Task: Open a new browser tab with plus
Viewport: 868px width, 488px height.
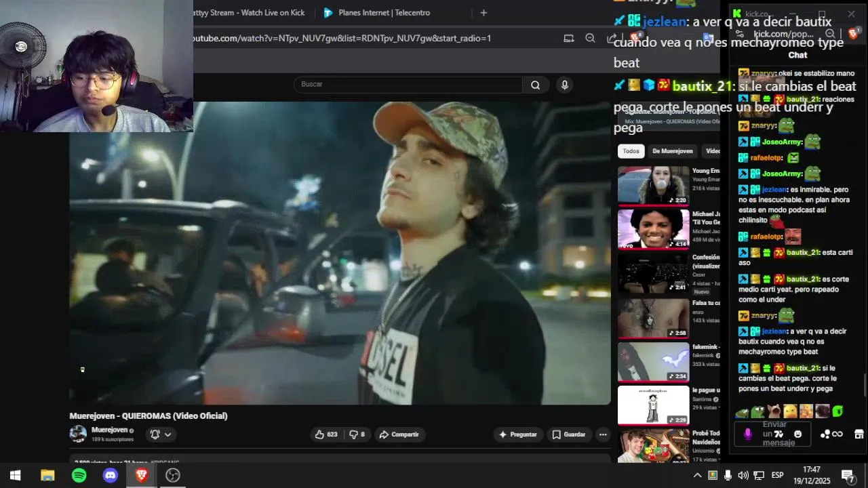Action: 484,12
